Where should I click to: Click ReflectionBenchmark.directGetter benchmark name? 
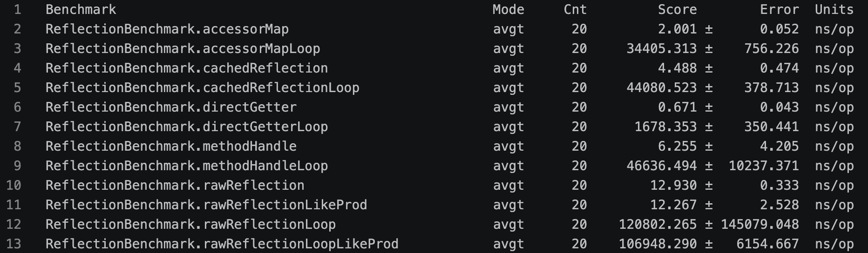tap(171, 107)
